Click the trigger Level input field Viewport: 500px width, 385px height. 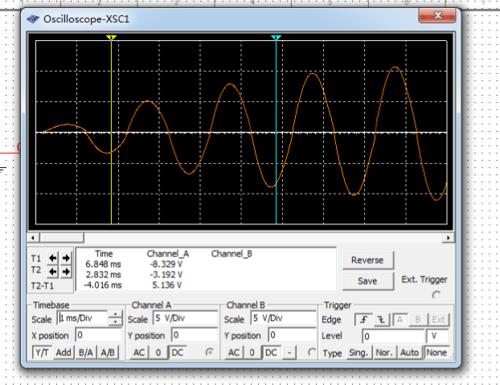(x=393, y=336)
